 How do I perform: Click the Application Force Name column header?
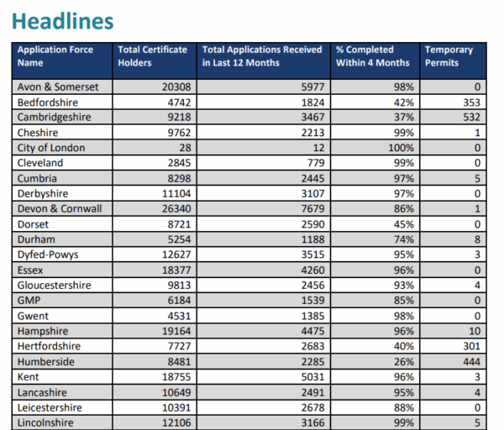pos(55,56)
